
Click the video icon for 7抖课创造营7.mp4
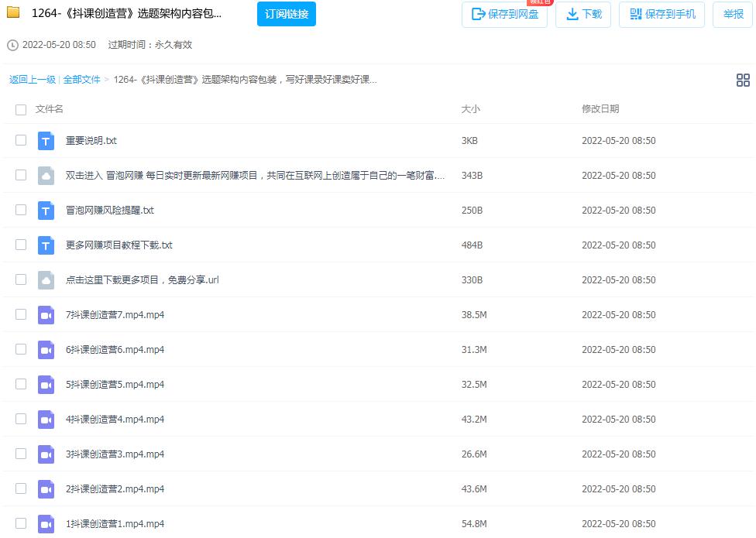46,315
